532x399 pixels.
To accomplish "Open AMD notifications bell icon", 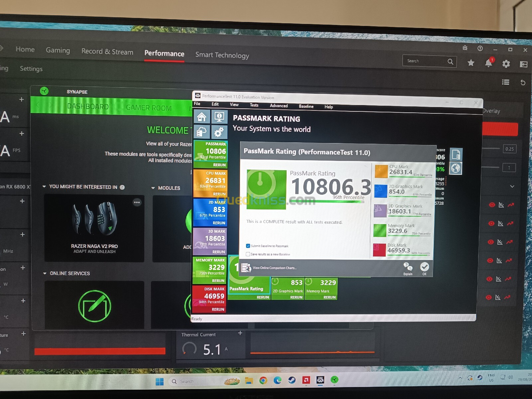I will (x=489, y=63).
